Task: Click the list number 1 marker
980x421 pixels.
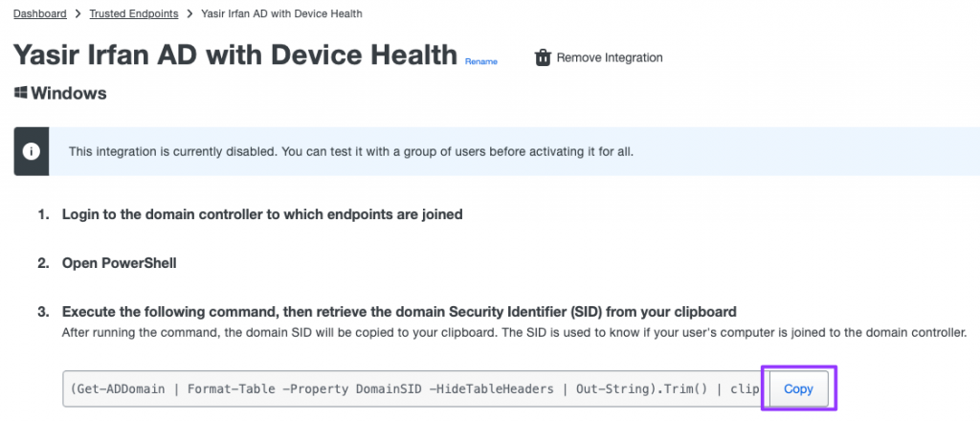Action: (43, 214)
